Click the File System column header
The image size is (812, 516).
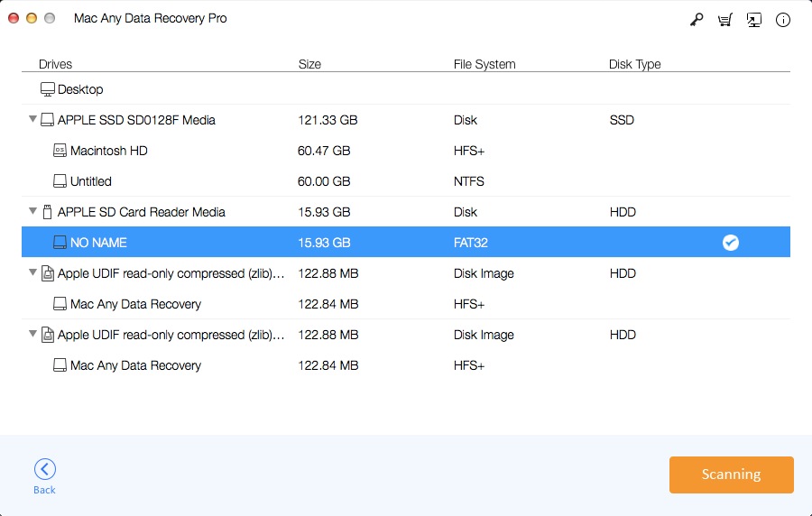point(484,64)
